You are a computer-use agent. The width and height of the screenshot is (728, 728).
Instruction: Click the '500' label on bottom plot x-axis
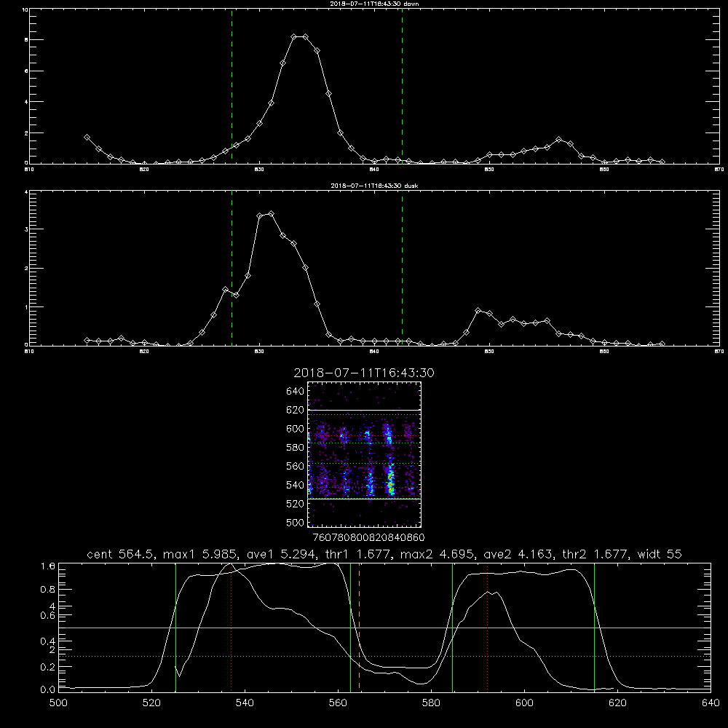tap(58, 703)
